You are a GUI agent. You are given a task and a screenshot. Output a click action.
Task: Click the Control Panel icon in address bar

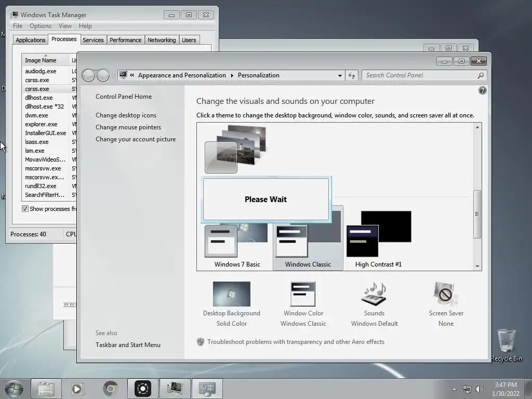pyautogui.click(x=123, y=75)
